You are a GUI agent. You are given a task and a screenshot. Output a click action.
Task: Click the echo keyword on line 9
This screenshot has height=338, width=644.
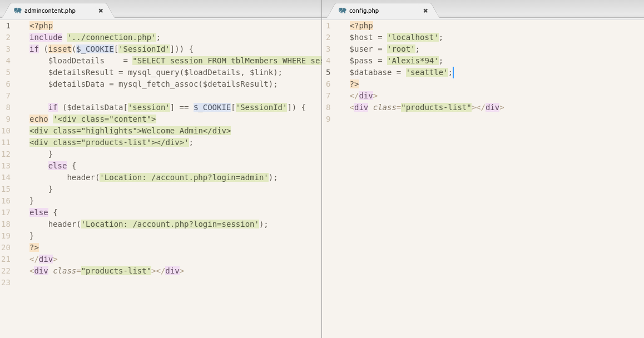click(x=39, y=119)
